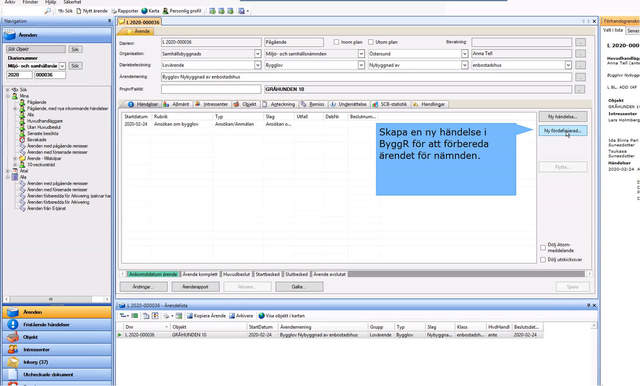
Task: Select Senaste besökta in navigation tree
Action: pyautogui.click(x=43, y=133)
